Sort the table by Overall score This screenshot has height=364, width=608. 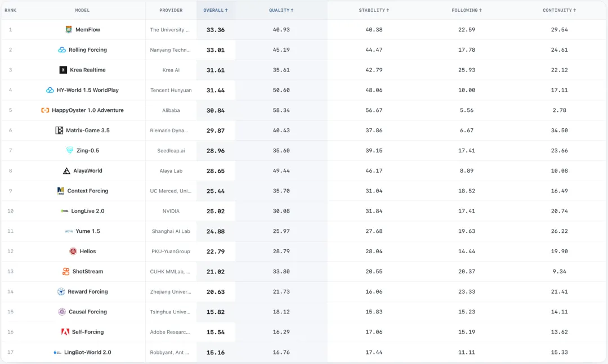tap(216, 10)
